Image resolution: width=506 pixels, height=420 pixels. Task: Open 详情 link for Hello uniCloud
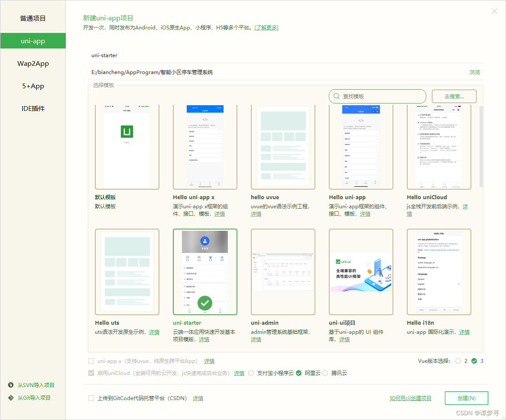tap(465, 207)
